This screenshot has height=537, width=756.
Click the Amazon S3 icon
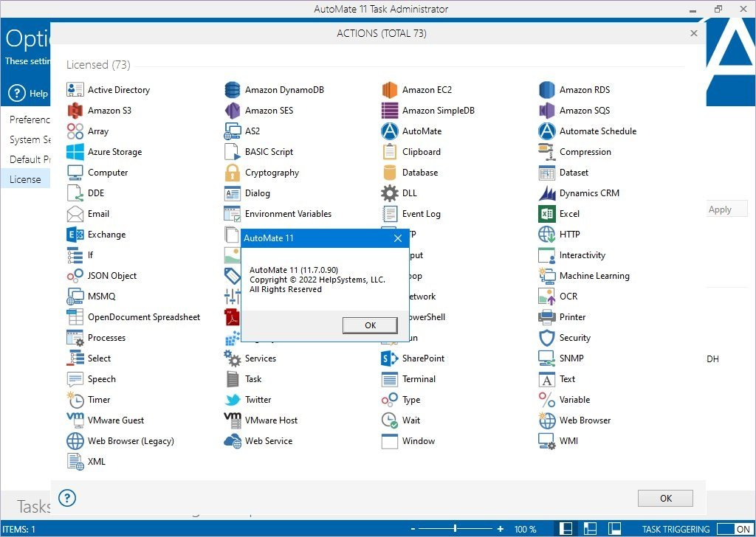[75, 111]
